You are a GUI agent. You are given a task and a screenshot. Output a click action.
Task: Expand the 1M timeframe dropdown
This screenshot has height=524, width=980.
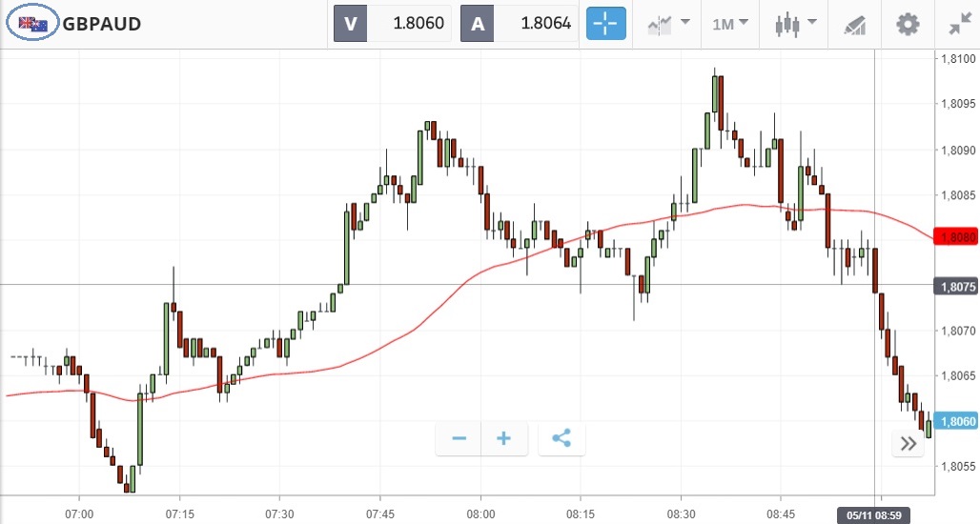[731, 24]
